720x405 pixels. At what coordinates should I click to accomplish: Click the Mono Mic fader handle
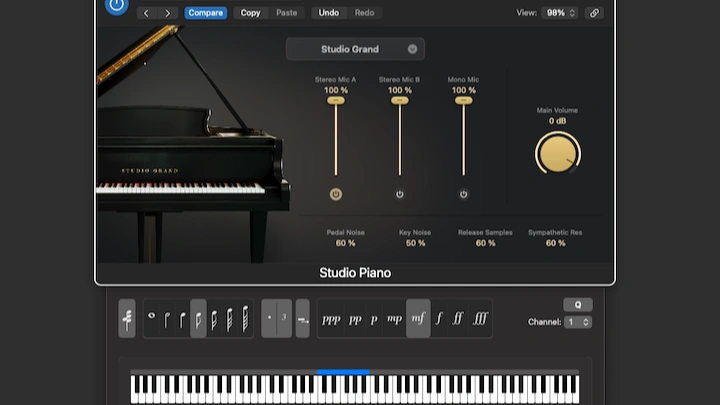click(x=463, y=101)
